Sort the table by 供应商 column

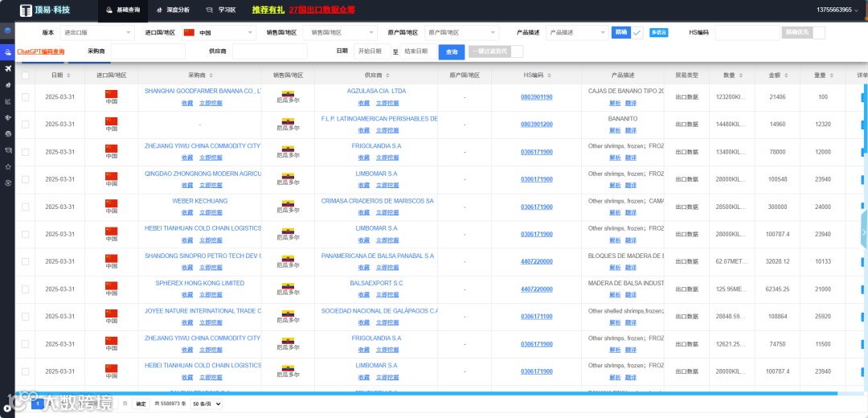(387, 76)
